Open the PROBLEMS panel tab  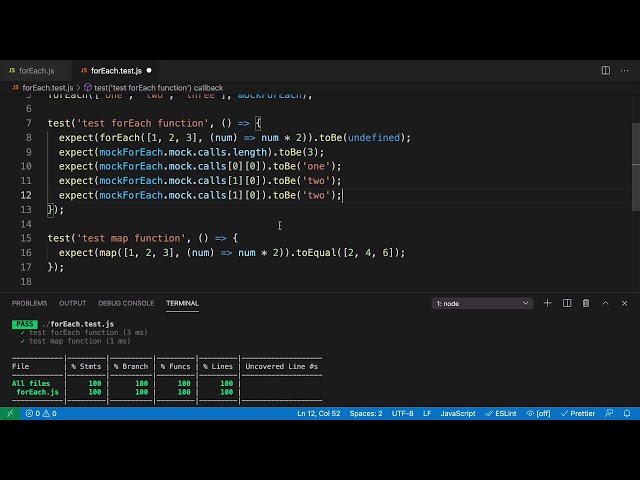click(29, 303)
